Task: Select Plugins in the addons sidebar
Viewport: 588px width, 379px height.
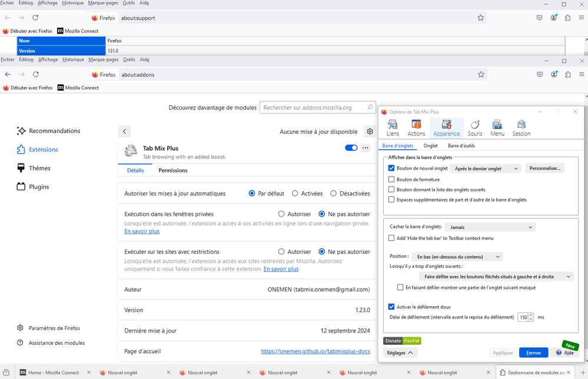Action: [33, 187]
